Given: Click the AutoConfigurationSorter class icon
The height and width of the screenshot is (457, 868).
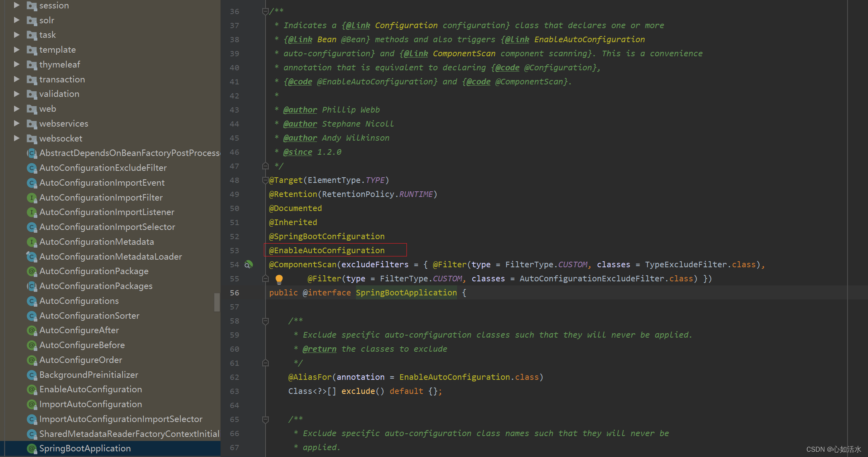Looking at the screenshot, I should tap(31, 316).
